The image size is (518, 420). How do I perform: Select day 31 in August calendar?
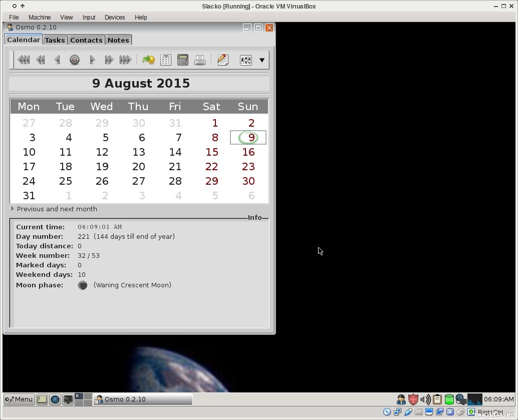click(29, 195)
